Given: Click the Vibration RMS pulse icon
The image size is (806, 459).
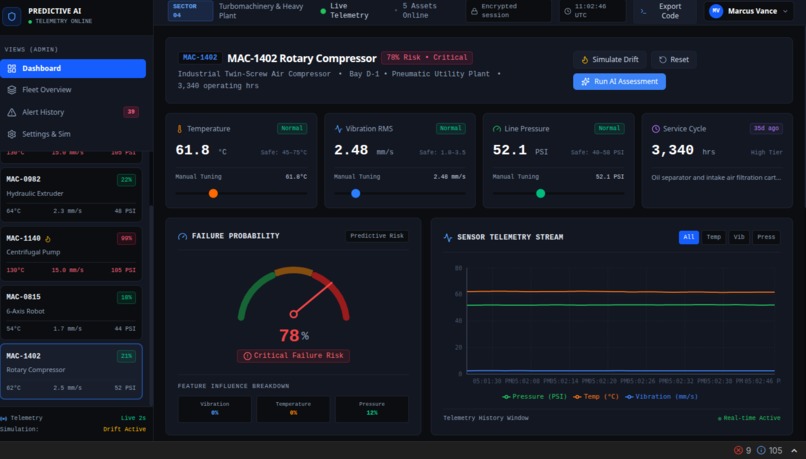Looking at the screenshot, I should 338,129.
